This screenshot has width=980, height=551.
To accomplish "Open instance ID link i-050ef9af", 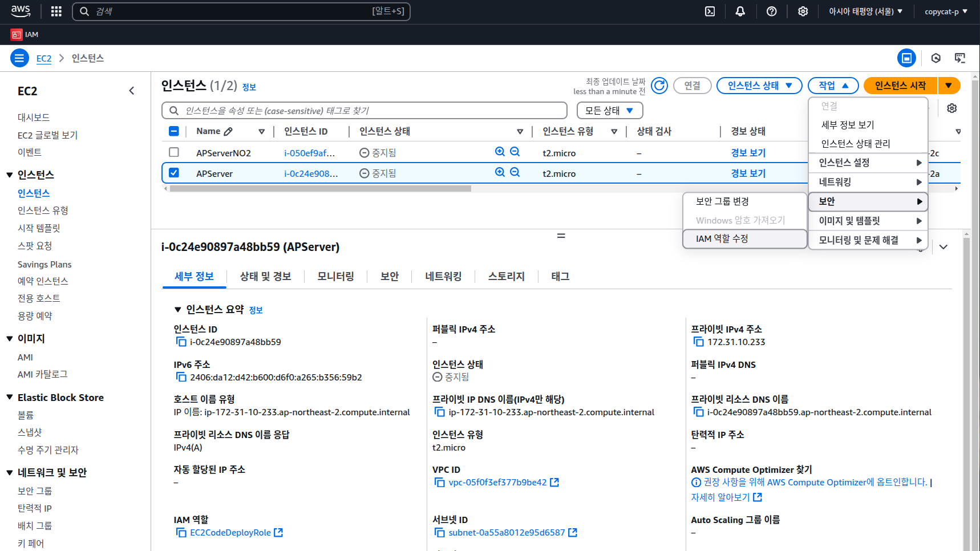I will 310,153.
